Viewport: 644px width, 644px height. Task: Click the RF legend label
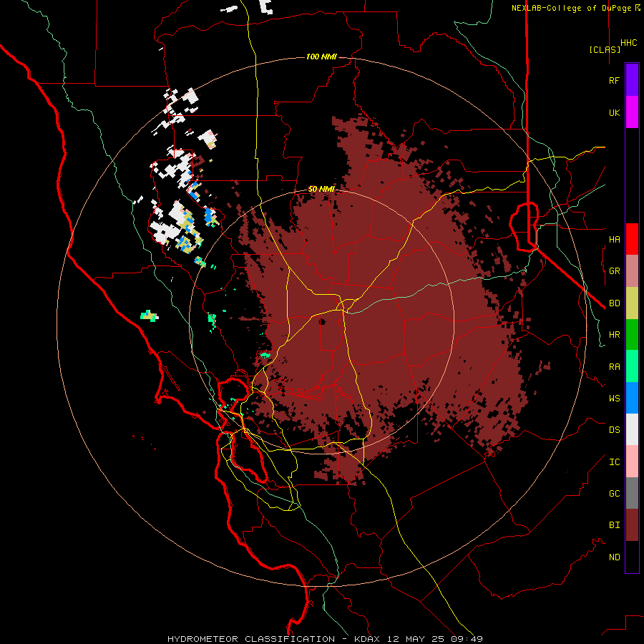click(x=614, y=80)
